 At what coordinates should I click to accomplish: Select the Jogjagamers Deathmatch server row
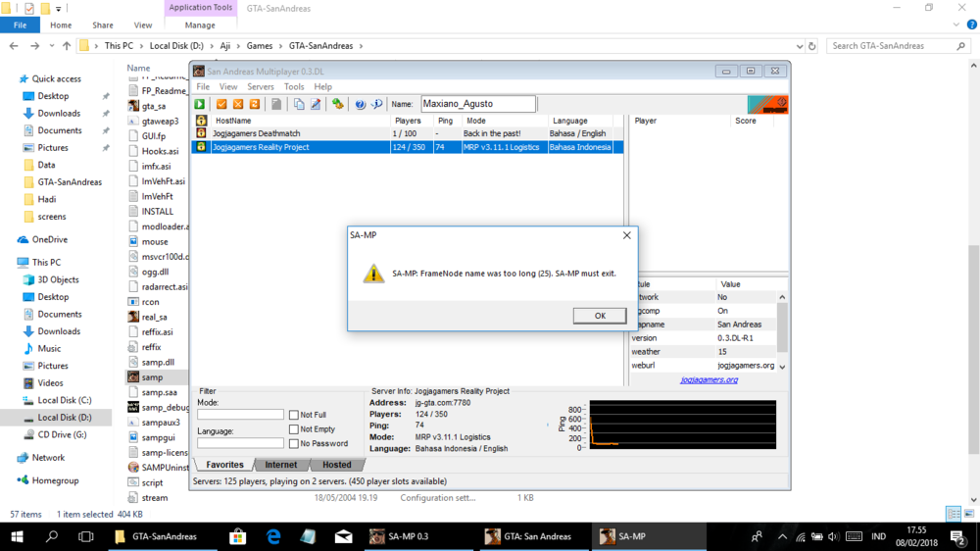[407, 133]
